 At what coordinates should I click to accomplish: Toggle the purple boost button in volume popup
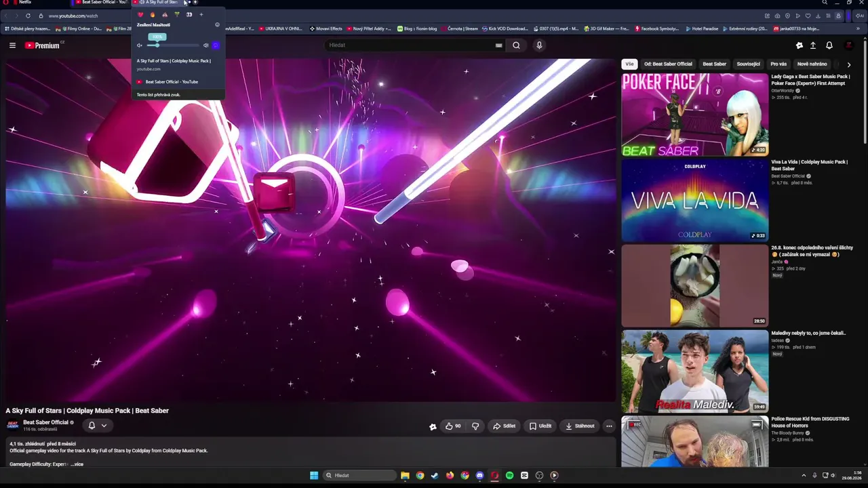coord(216,45)
